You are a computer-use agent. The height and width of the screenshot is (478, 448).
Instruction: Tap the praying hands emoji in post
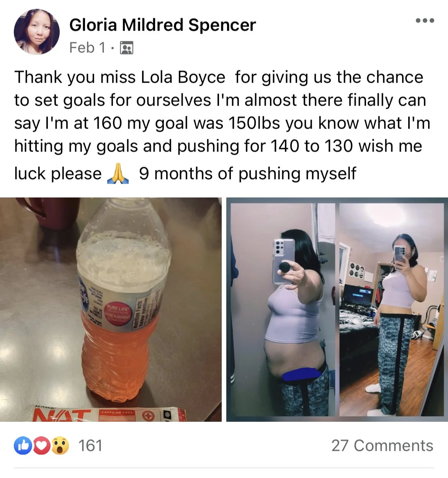pos(118,174)
